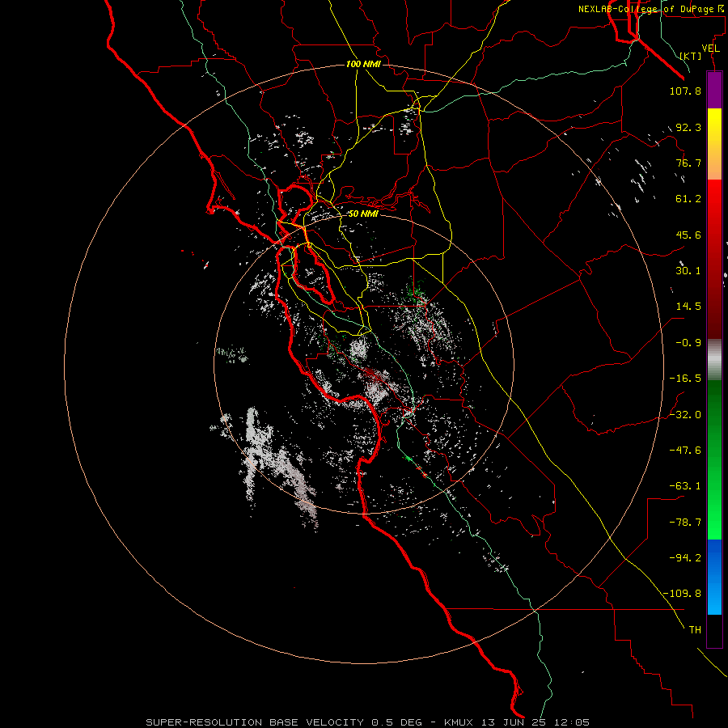Image resolution: width=728 pixels, height=728 pixels.
Task: Select the purple segment of velocity scale
Action: (714, 91)
